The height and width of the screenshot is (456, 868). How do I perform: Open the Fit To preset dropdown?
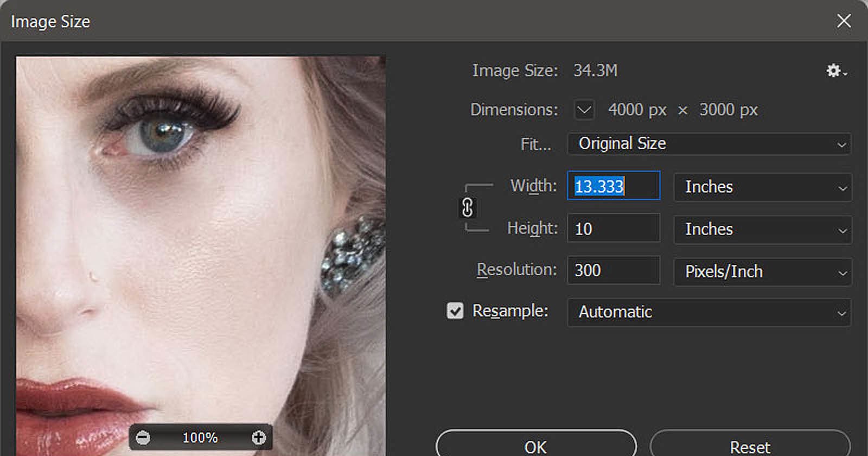pos(709,144)
